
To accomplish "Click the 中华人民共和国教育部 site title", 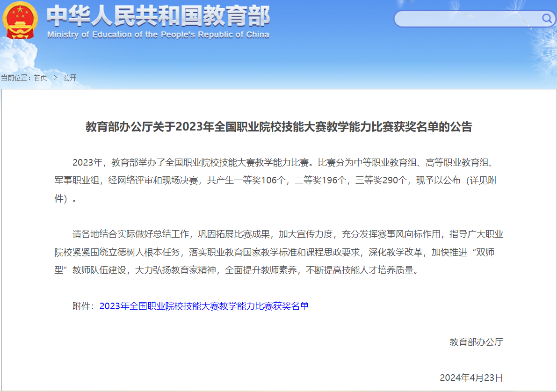I will pos(158,17).
